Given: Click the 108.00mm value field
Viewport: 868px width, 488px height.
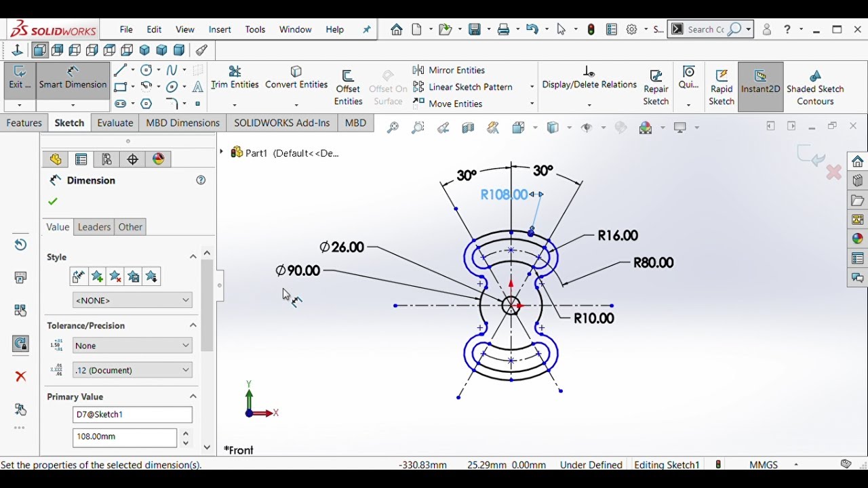Looking at the screenshot, I should 125,437.
